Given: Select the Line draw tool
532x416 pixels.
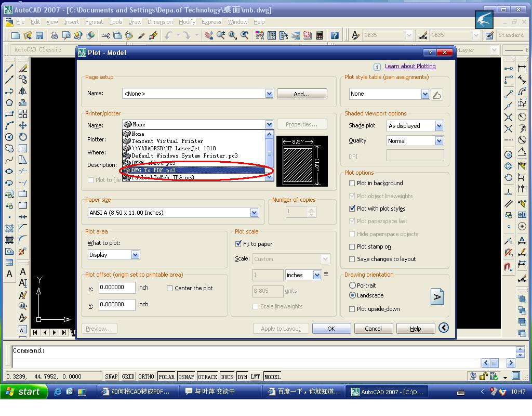Looking at the screenshot, I should pos(9,68).
